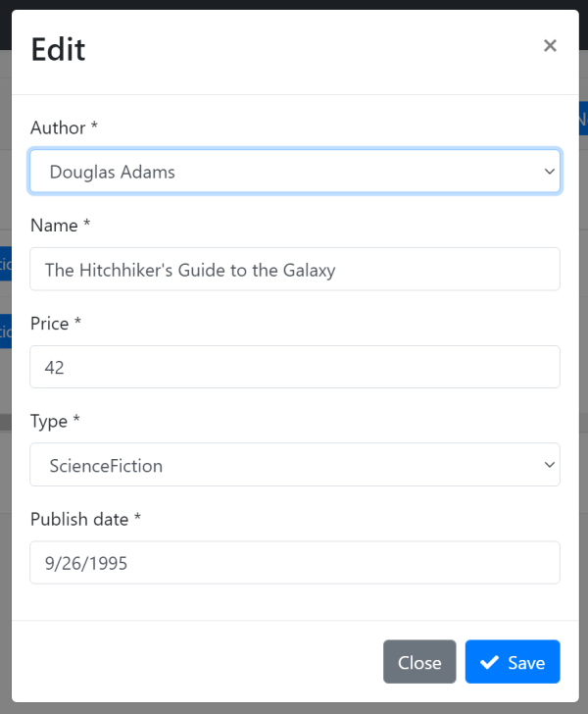Click the X icon in Edit header
The height and width of the screenshot is (714, 588).
[x=550, y=46]
